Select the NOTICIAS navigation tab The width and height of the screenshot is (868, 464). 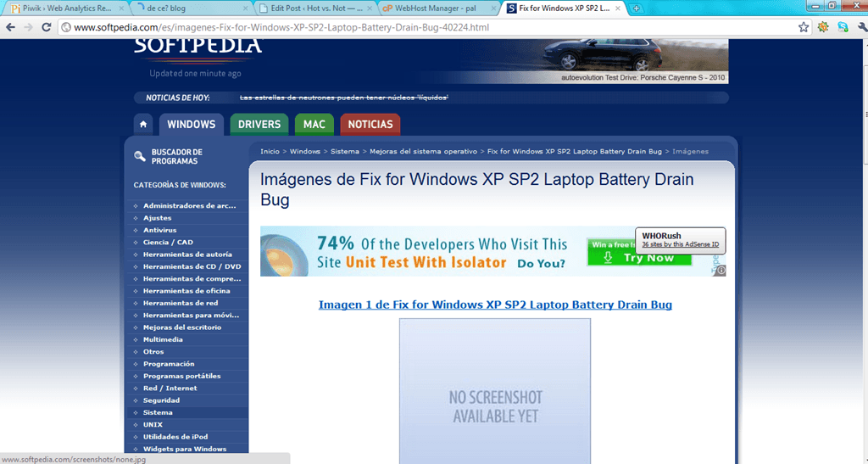pos(370,125)
